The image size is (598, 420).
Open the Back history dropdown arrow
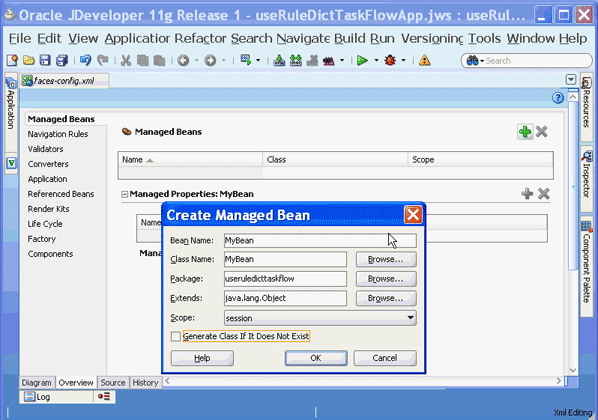point(197,60)
